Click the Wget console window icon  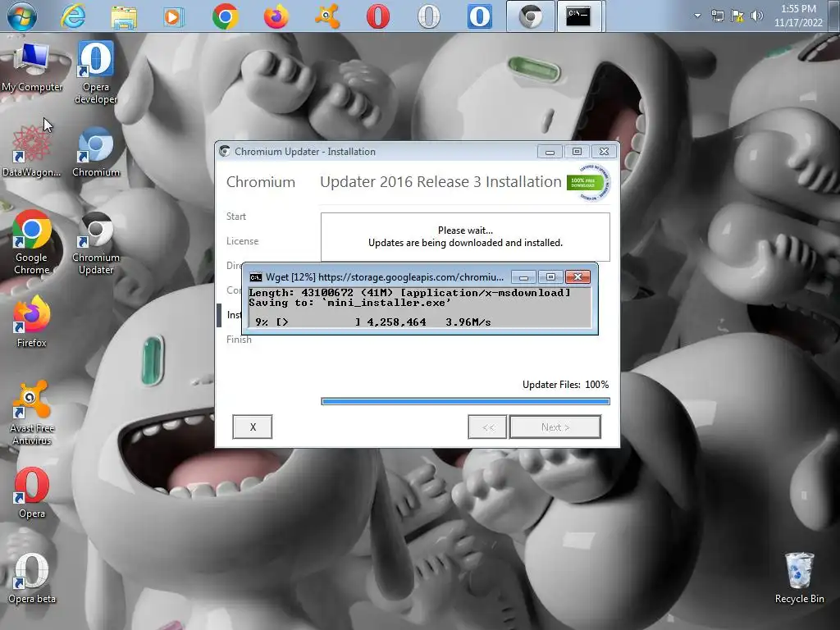(256, 277)
